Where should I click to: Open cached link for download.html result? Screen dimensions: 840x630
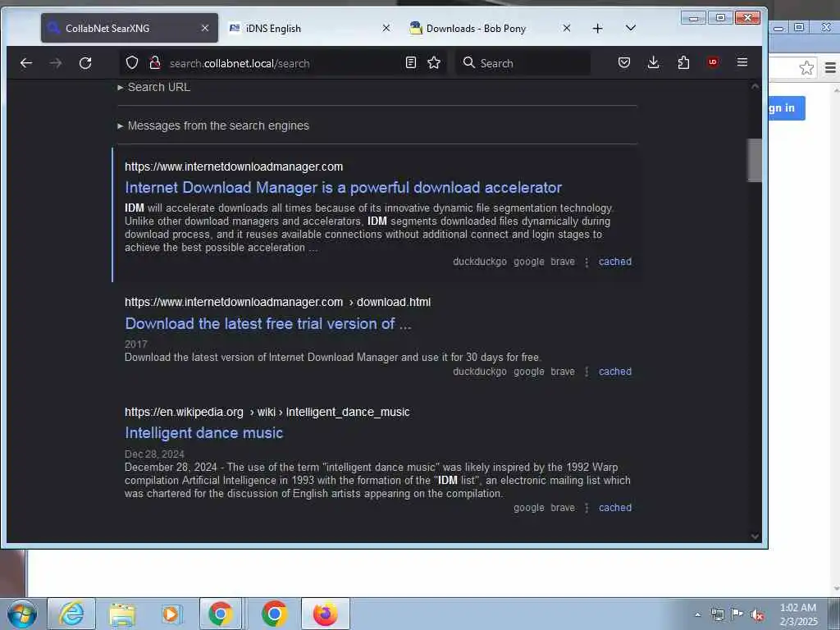click(x=615, y=372)
